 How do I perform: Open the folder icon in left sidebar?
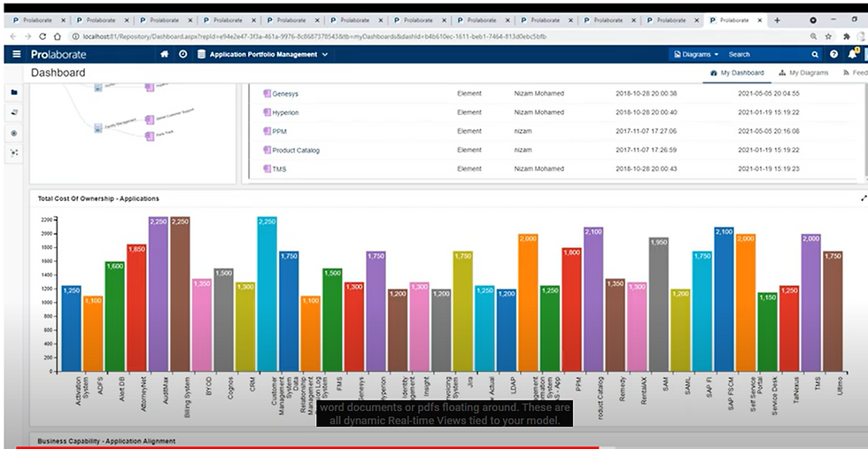pyautogui.click(x=14, y=92)
